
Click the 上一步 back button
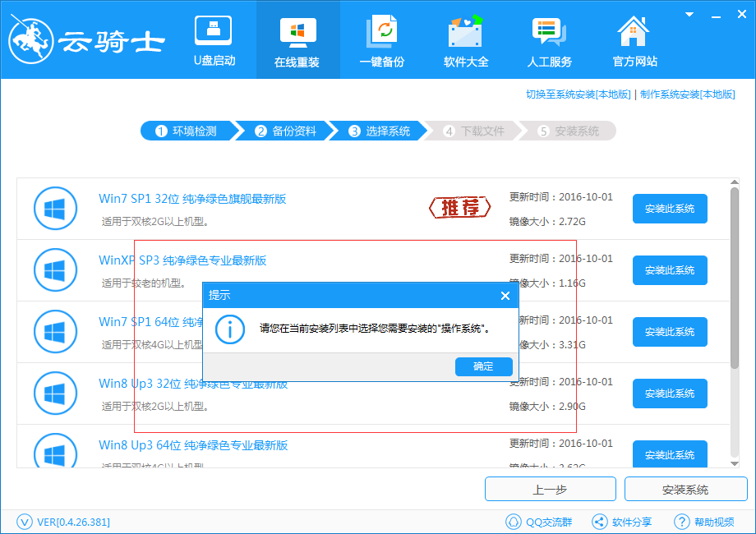pyautogui.click(x=551, y=489)
